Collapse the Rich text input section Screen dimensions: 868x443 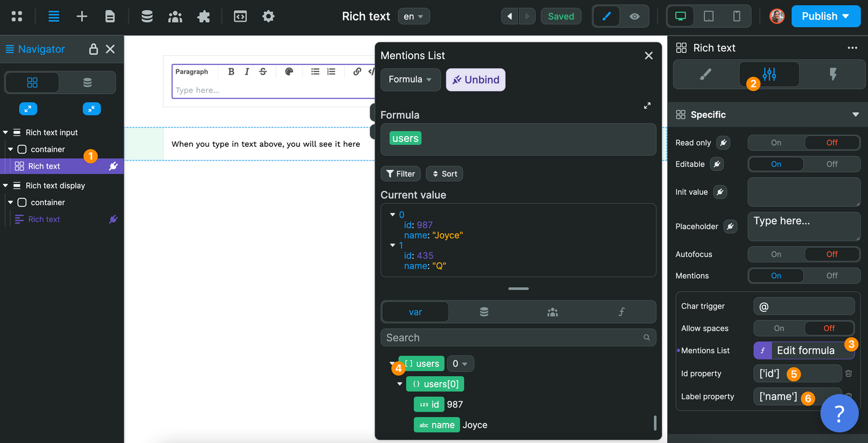point(5,132)
